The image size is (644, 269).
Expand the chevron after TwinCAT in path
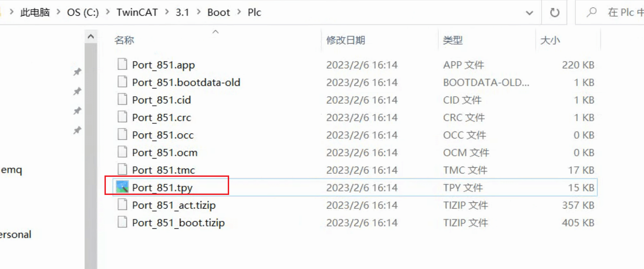coord(167,12)
